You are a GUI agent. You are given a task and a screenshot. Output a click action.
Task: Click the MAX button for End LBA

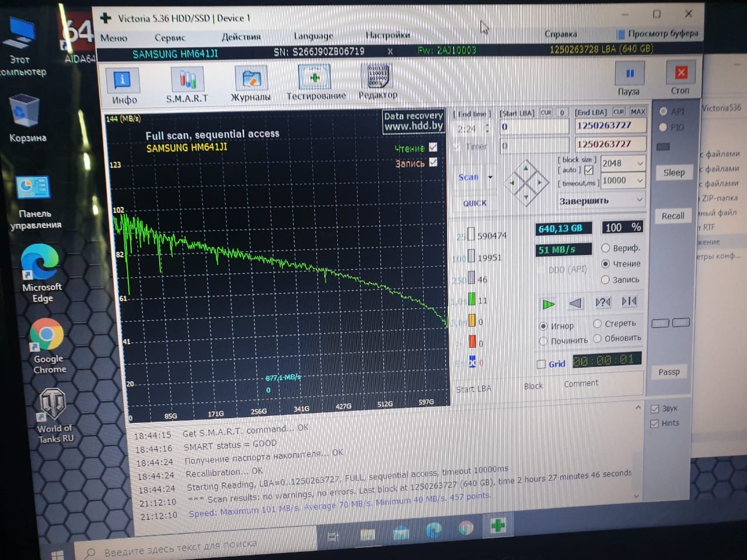coord(637,111)
